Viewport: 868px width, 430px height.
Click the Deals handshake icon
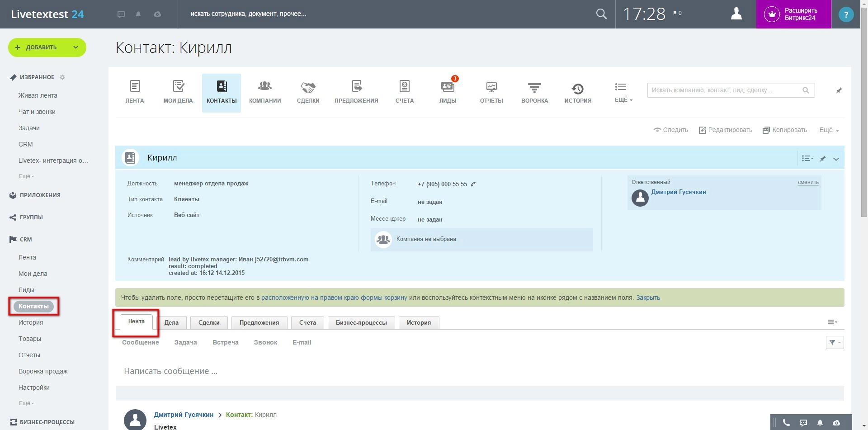pyautogui.click(x=308, y=87)
